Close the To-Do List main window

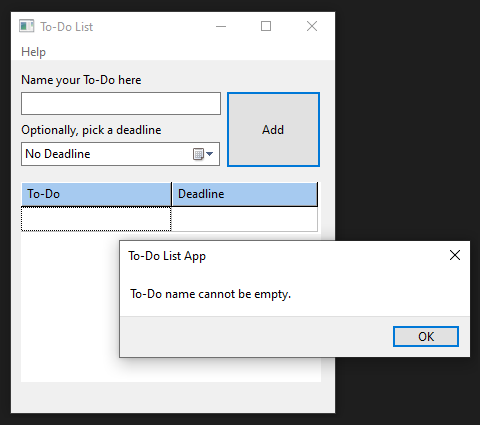[312, 26]
